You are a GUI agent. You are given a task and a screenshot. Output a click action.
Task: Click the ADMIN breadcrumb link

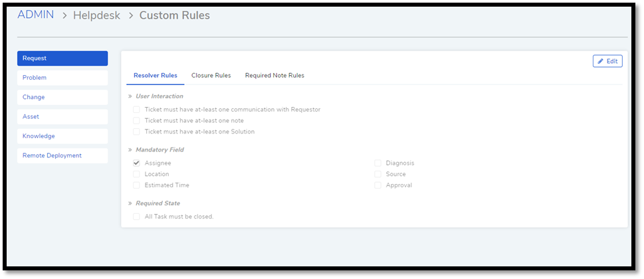point(36,15)
